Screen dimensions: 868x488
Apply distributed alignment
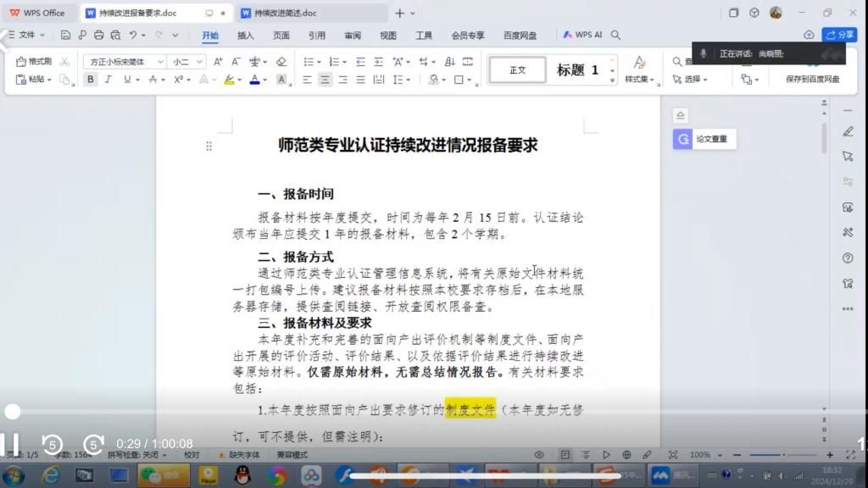pos(379,80)
